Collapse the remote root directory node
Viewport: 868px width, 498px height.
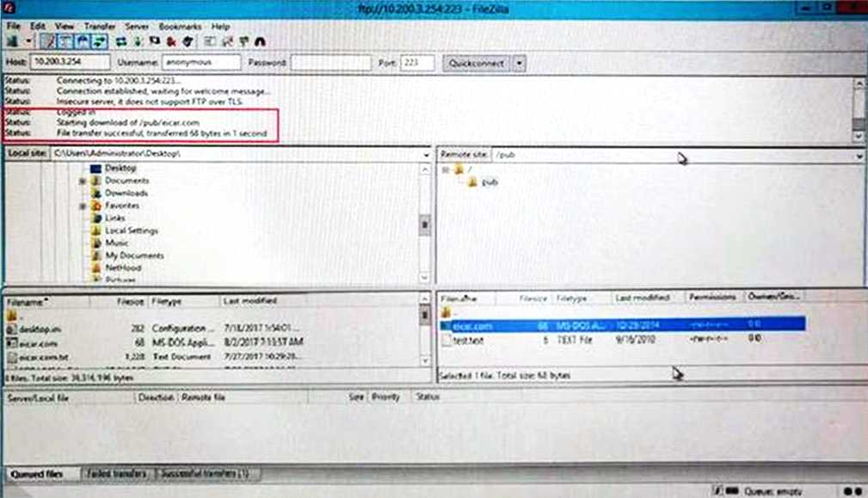point(445,170)
